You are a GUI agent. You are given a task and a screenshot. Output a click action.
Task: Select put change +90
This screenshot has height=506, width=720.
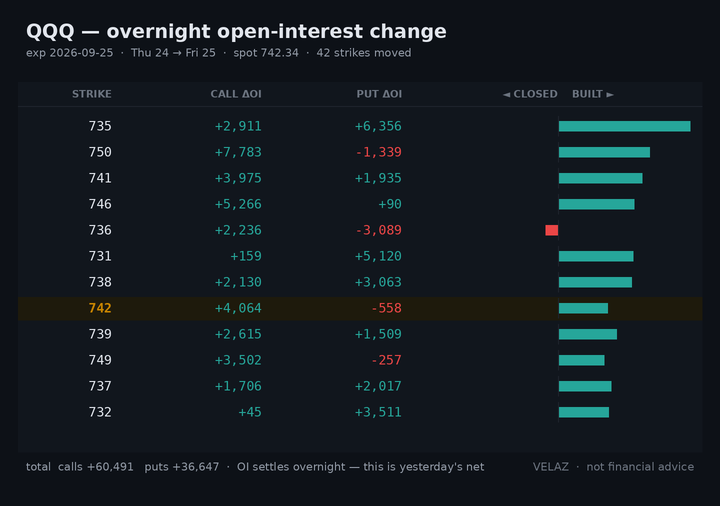[390, 204]
